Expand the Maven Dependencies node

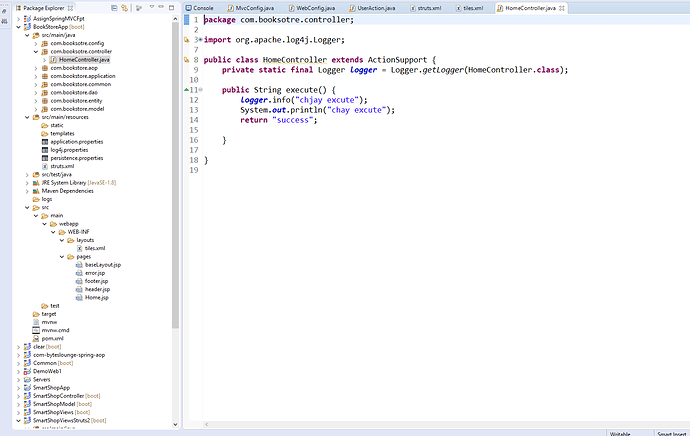28,191
